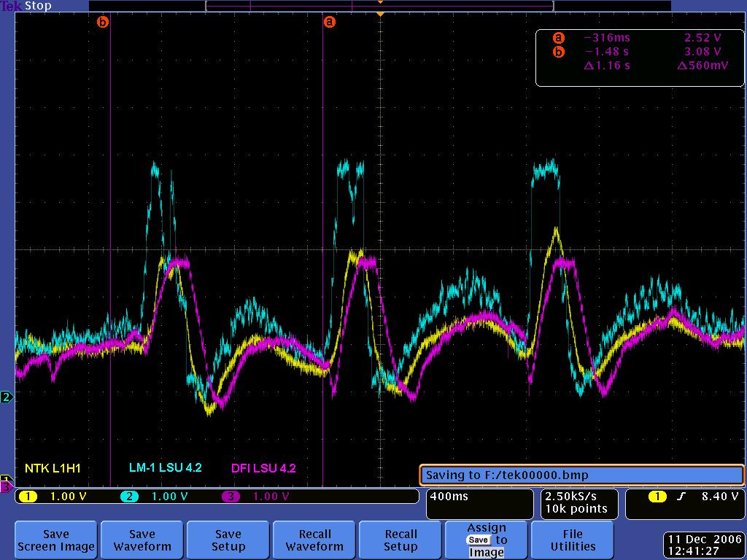Select the channel 2 cyan badge
747x560 pixels.
tap(129, 497)
